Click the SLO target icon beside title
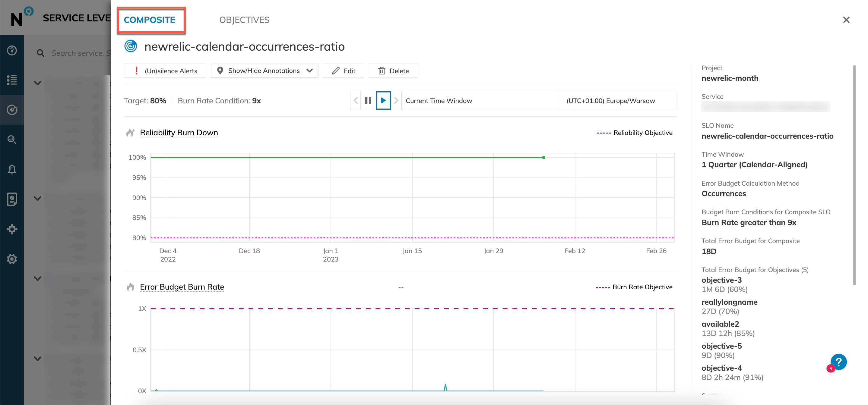This screenshot has height=405, width=868. [131, 46]
